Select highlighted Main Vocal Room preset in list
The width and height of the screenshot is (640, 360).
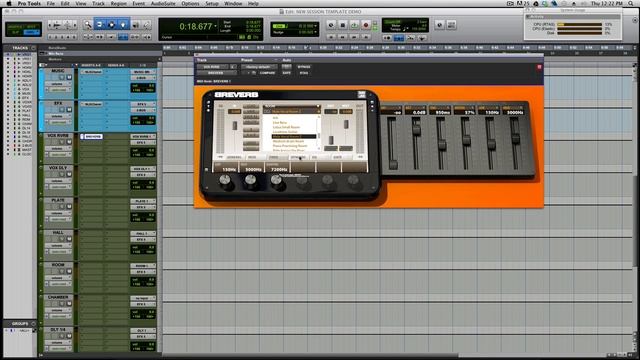point(293,136)
